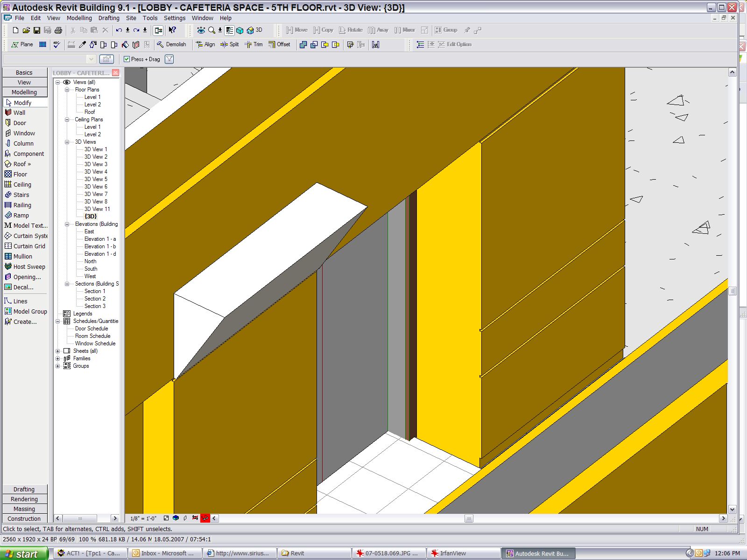Open the Door Schedule view

92,329
